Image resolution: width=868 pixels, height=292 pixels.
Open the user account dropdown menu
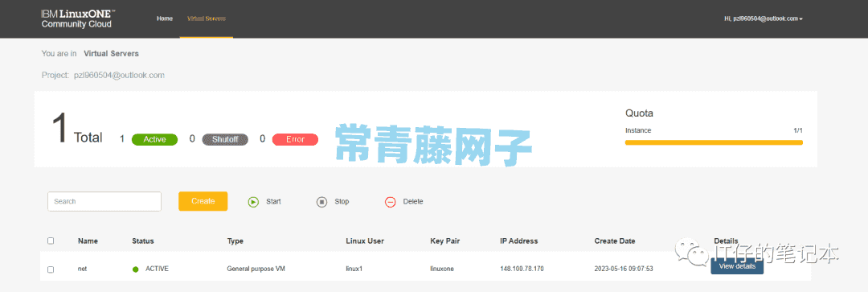(x=764, y=19)
